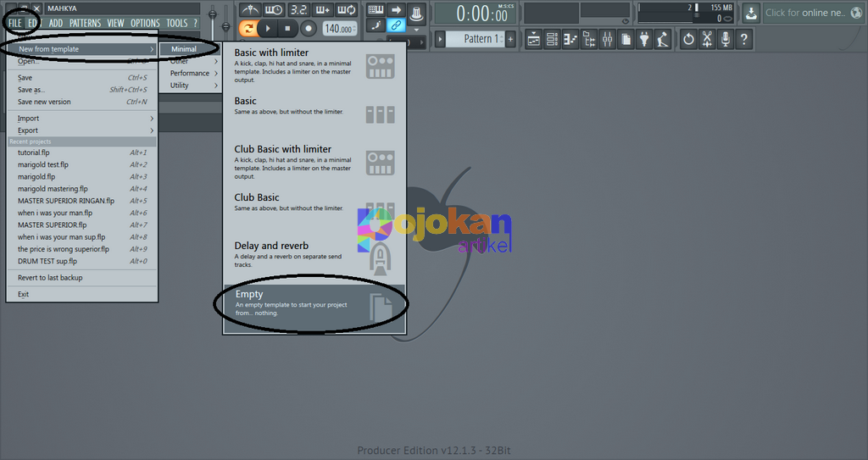Open undo history circular arrow icon
The height and width of the screenshot is (460, 868).
click(688, 39)
